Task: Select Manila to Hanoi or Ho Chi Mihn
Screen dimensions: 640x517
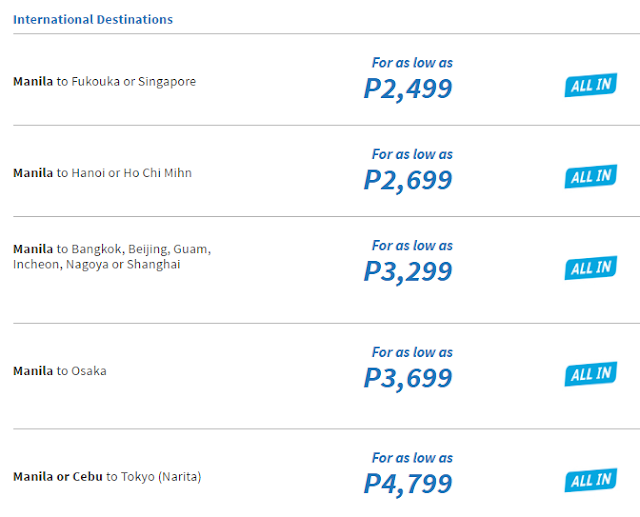Action: point(102,173)
